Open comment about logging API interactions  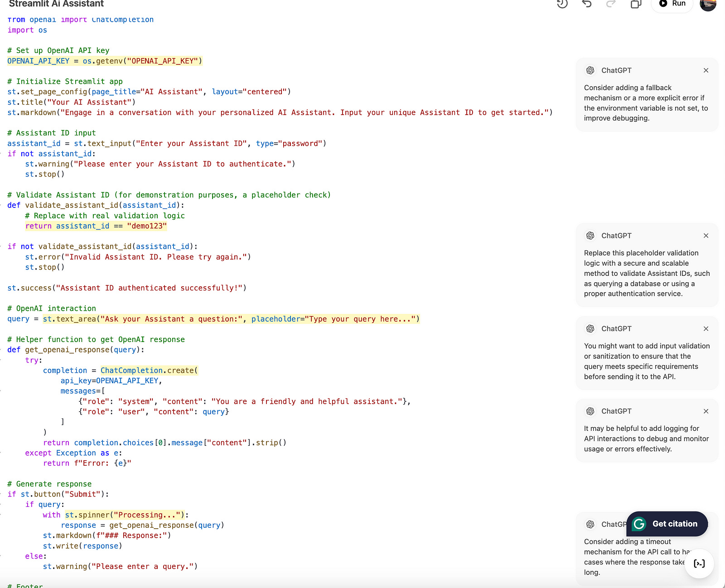[x=647, y=430]
